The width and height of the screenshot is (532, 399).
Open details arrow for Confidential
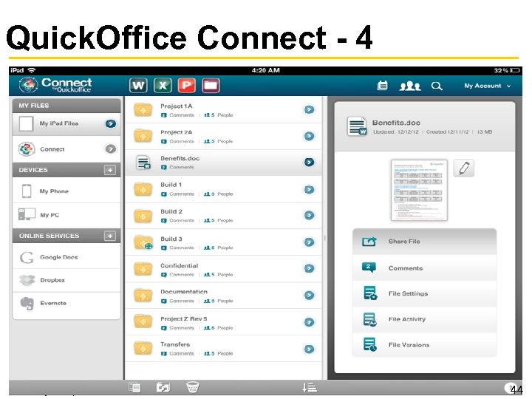309,268
